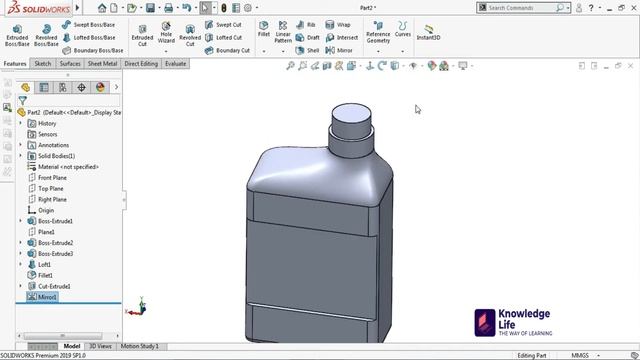Expand the Cut-Extrude1 feature

coord(20,286)
